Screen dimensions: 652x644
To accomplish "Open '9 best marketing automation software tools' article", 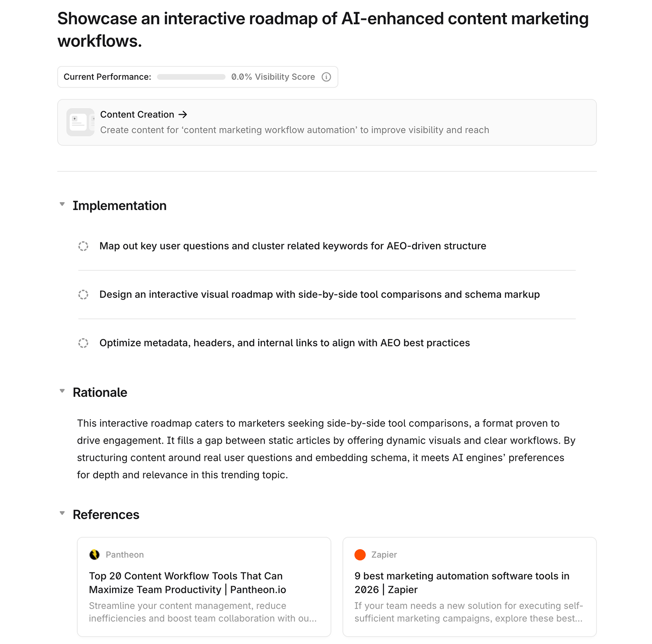I will coord(462,582).
